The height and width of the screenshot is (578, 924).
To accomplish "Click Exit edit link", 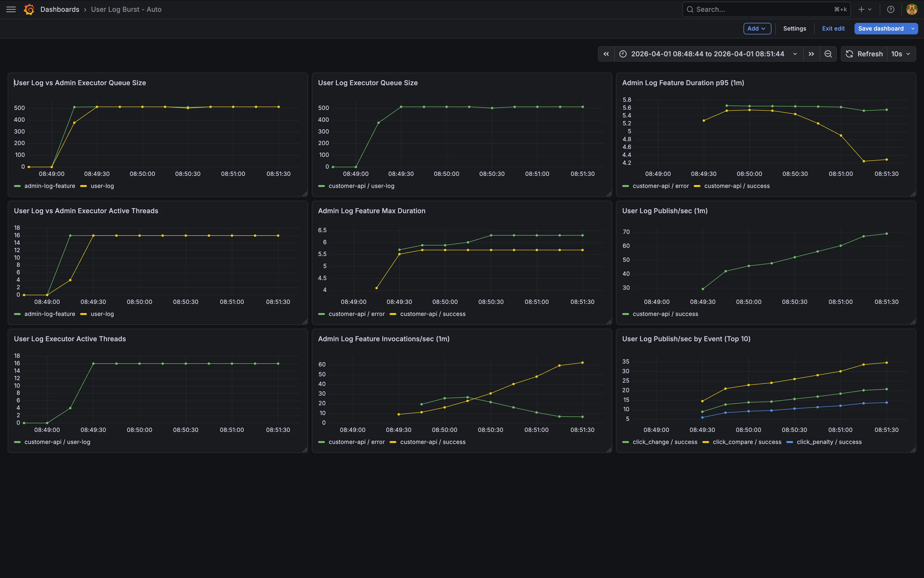I will click(833, 29).
